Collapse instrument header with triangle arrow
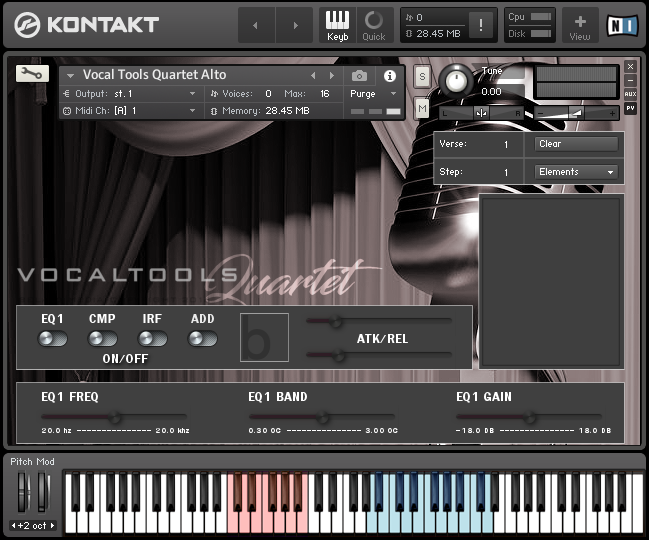Screen dimensions: 649x540 70,76
